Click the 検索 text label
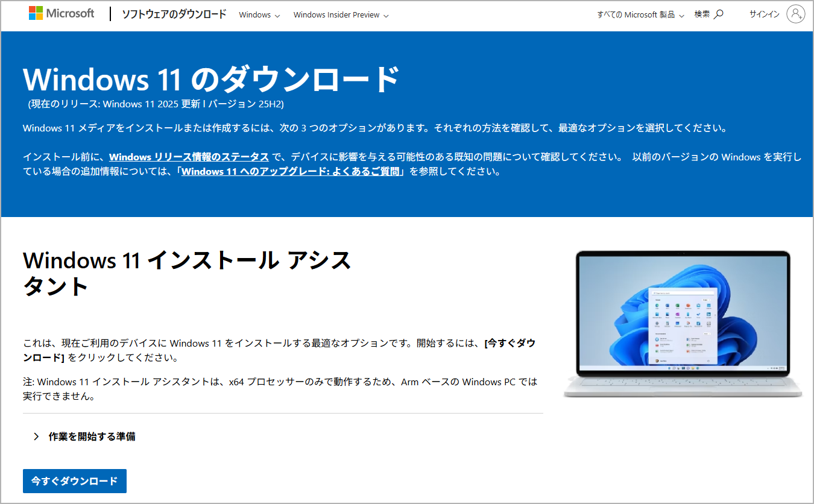814x504 pixels. 702,13
